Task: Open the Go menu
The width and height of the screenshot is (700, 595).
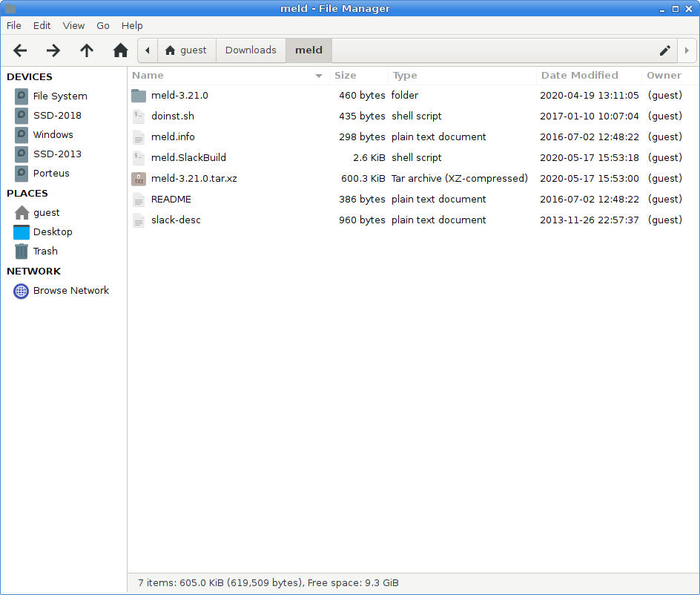Action: point(103,25)
